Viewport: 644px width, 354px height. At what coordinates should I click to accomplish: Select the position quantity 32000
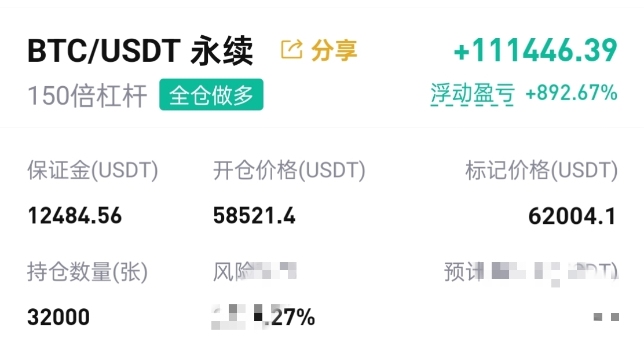[58, 317]
